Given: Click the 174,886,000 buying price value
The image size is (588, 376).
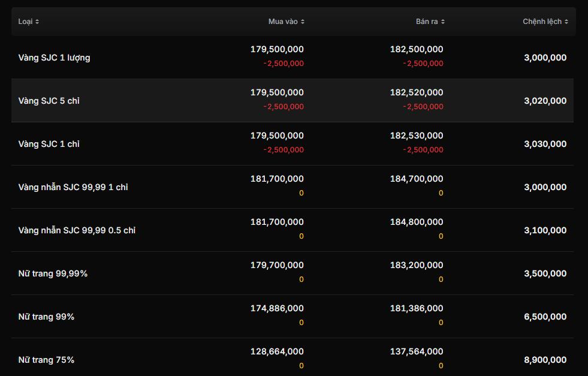Looking at the screenshot, I should (x=277, y=308).
